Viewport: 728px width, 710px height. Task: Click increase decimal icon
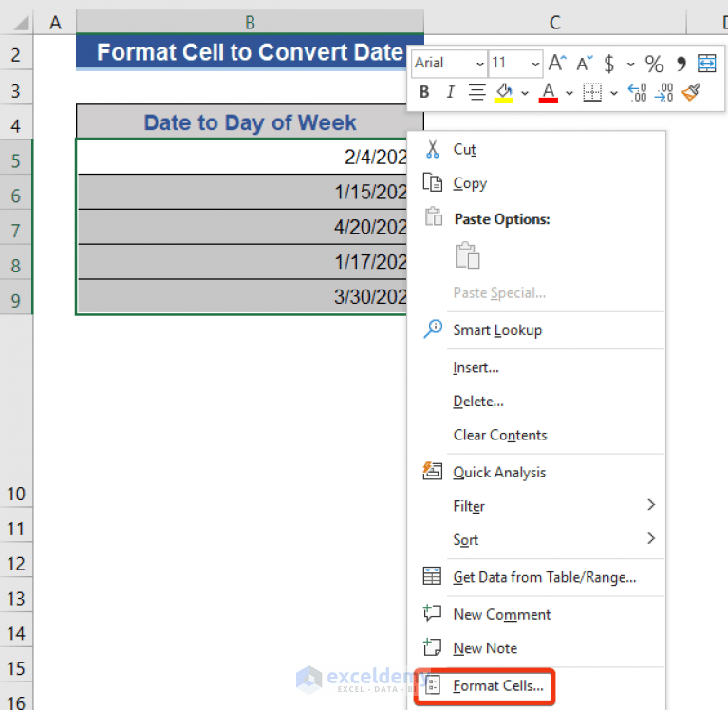637,92
